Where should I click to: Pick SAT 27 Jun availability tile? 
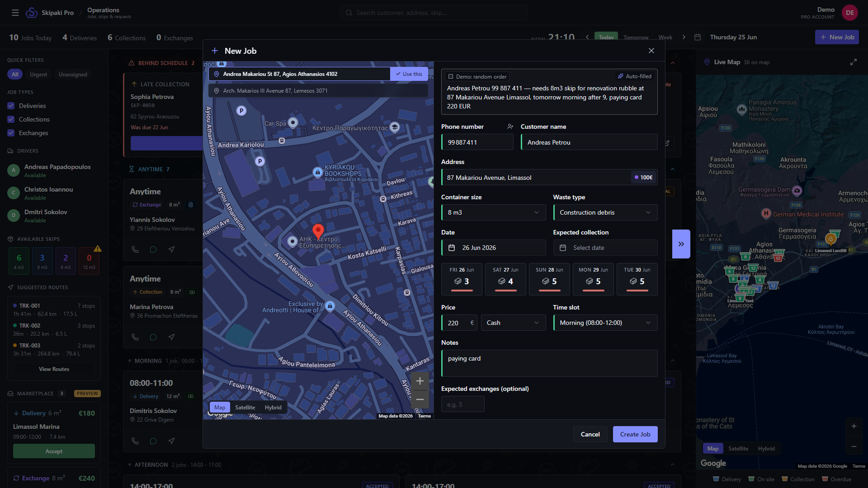tap(505, 279)
